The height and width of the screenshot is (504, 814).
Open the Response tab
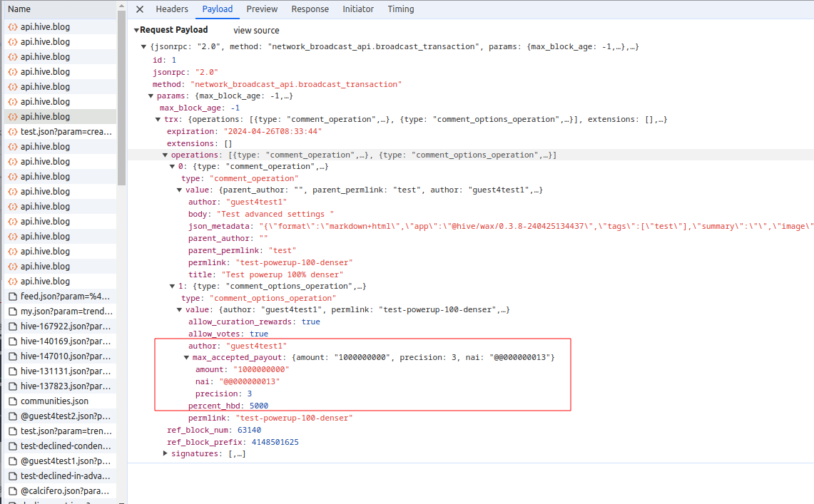[310, 9]
